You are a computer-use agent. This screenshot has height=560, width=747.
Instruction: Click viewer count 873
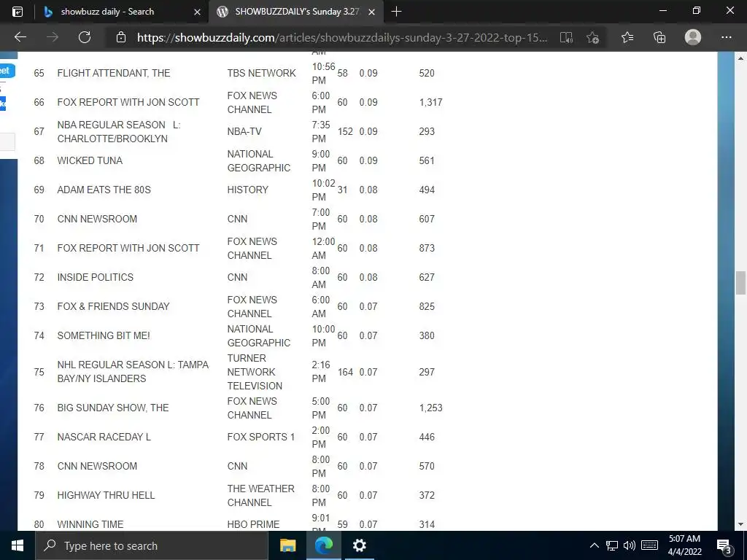tap(427, 248)
